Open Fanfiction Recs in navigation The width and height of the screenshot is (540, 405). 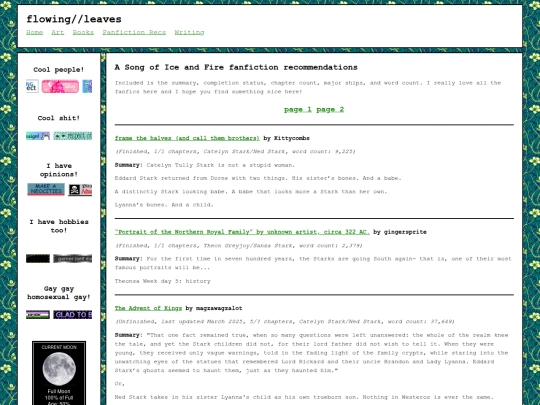[x=134, y=32]
